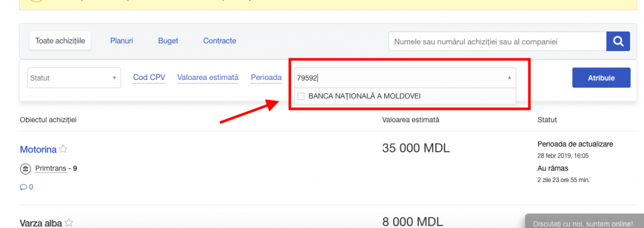Open the Varza alba procurement link
The height and width of the screenshot is (228, 644).
tap(41, 223)
